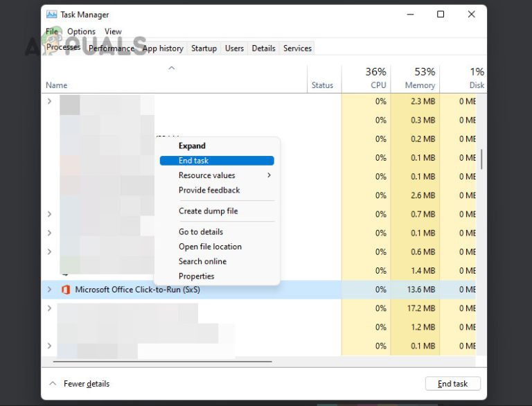This screenshot has height=406, width=532.
Task: Switch to the Startup tab
Action: tap(204, 48)
